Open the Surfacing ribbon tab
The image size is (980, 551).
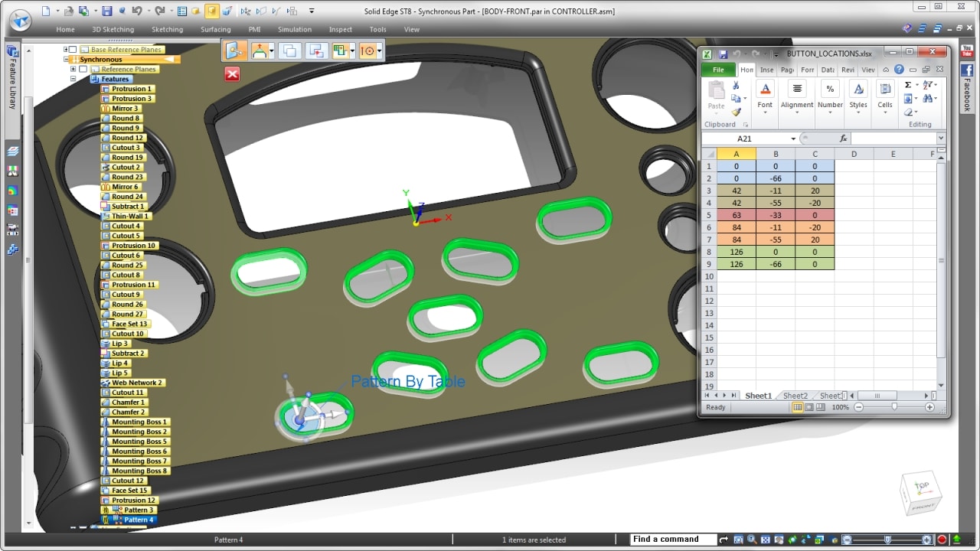click(x=216, y=29)
